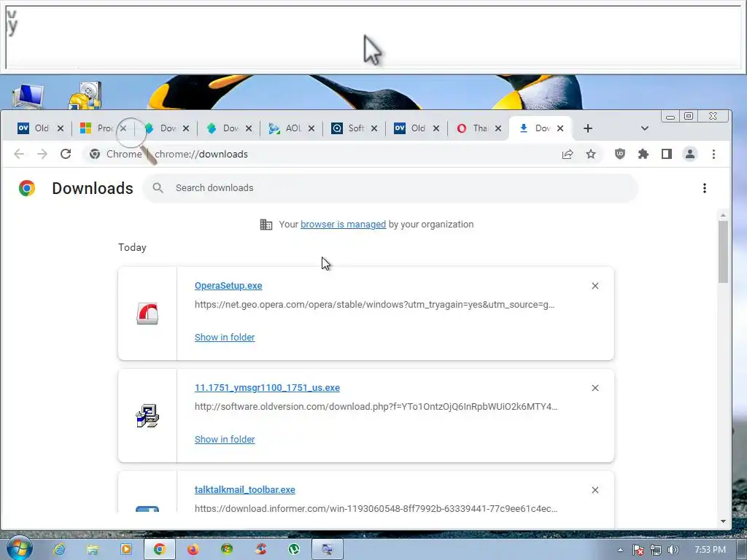The height and width of the screenshot is (560, 747).
Task: Click the scrollbar up arrow
Action: point(723,216)
